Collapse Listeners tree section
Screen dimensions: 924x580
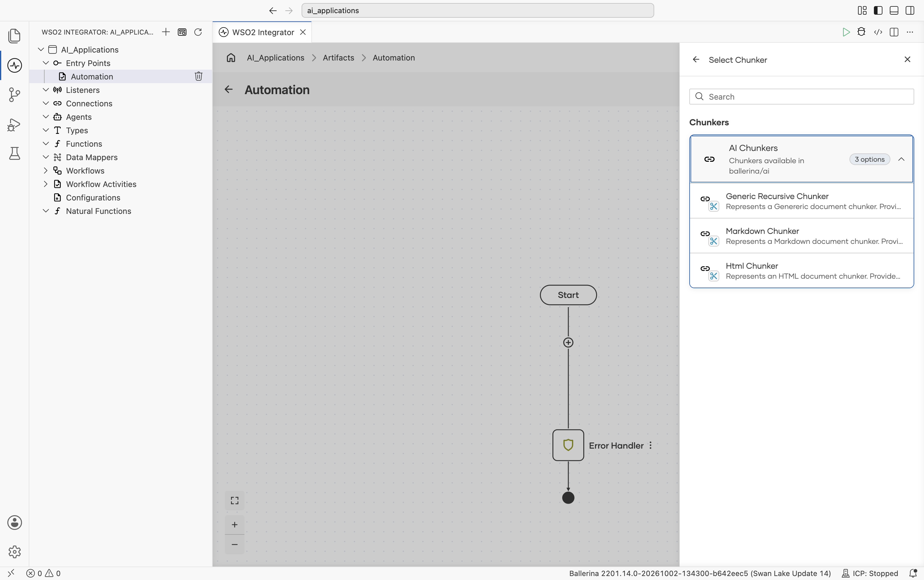[46, 90]
